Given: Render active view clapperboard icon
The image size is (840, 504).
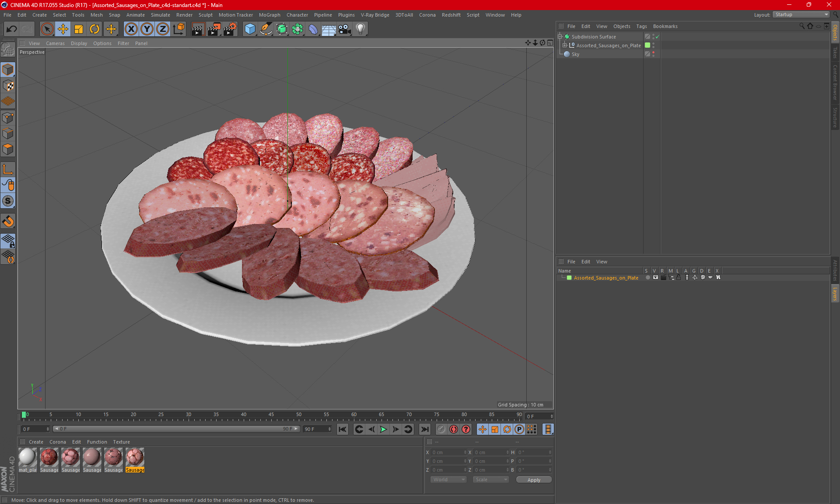Looking at the screenshot, I should coord(198,29).
